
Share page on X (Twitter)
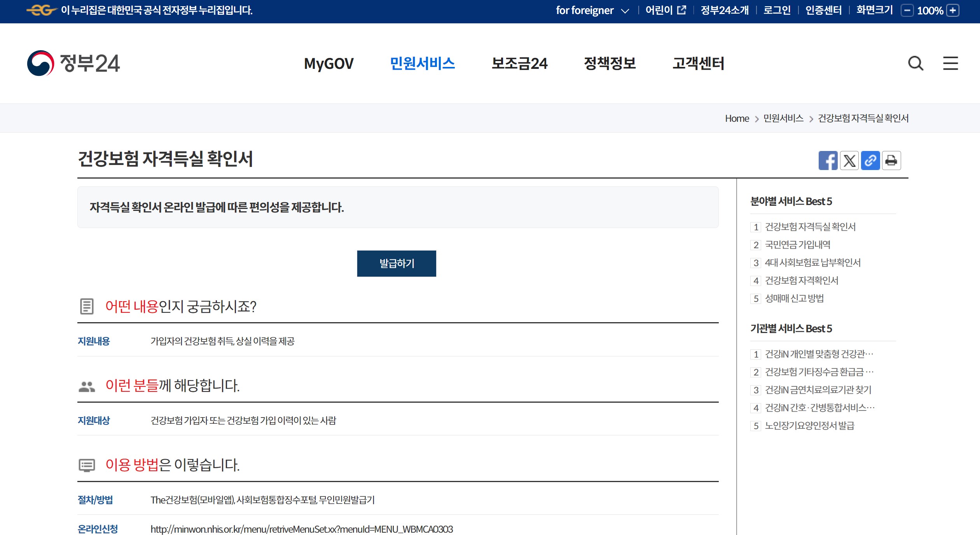point(849,161)
